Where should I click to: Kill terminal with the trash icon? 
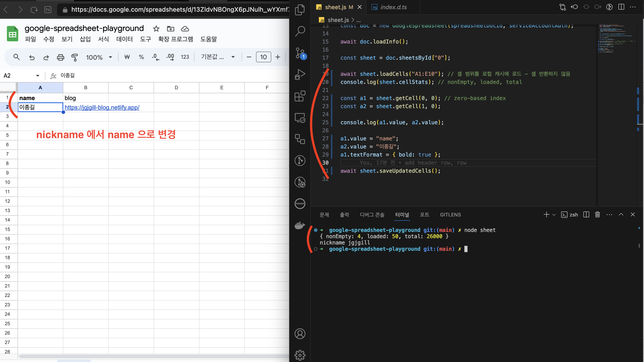[597, 214]
